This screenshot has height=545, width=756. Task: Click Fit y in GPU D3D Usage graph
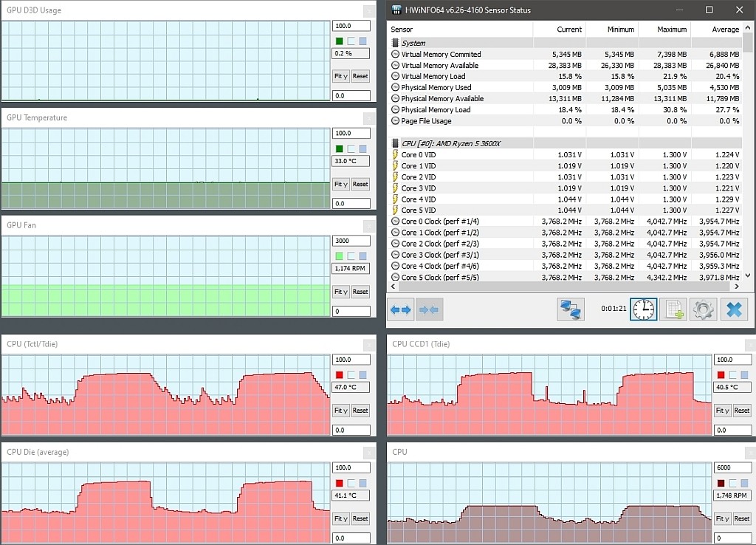pyautogui.click(x=341, y=76)
